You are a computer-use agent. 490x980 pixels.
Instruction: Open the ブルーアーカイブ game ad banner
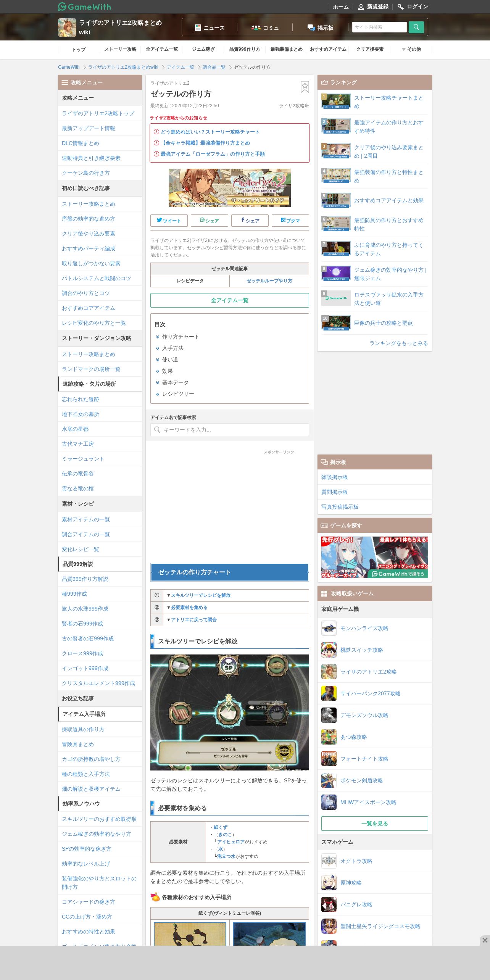[375, 557]
